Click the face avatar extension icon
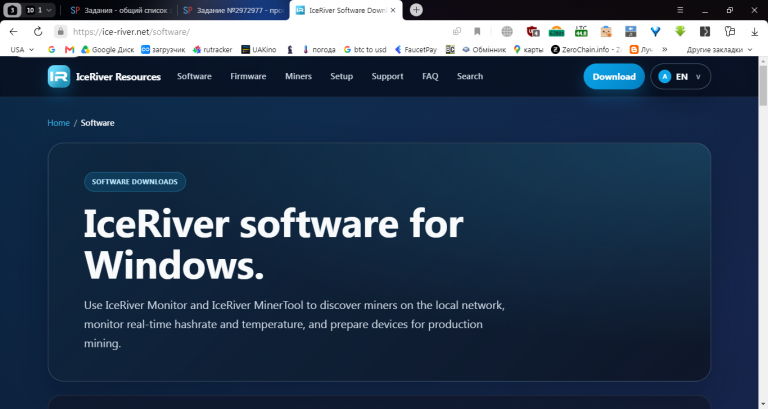768x409 pixels. pos(606,31)
